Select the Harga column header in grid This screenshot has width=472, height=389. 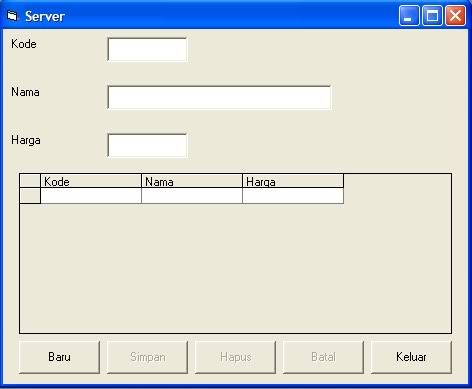pyautogui.click(x=293, y=181)
